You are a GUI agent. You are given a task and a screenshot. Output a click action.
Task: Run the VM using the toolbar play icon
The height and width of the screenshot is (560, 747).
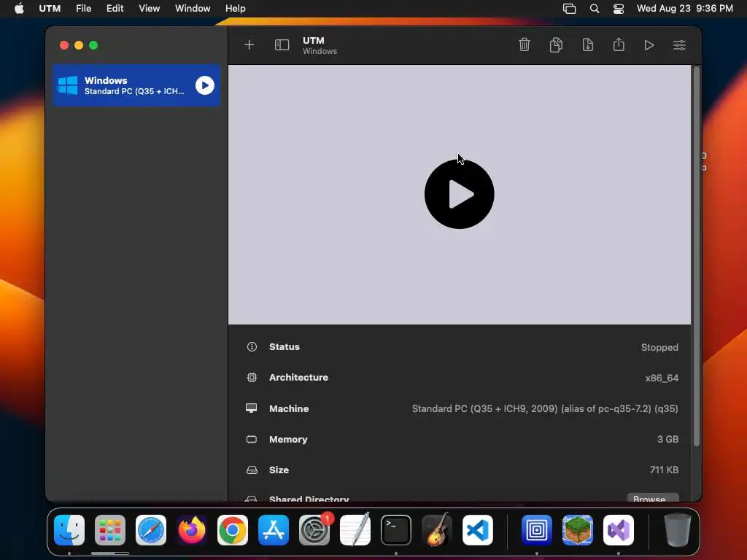[649, 45]
